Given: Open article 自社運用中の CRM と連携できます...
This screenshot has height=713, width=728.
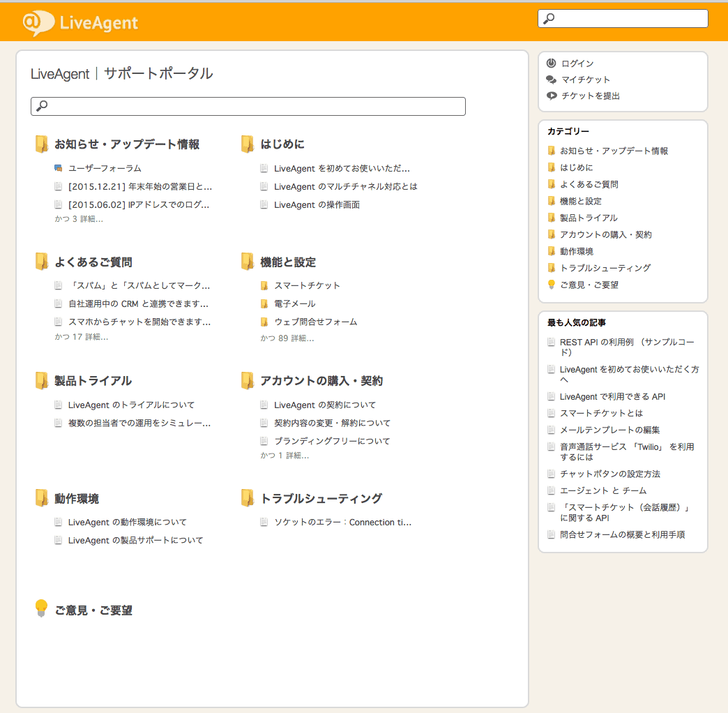Looking at the screenshot, I should pos(138,303).
